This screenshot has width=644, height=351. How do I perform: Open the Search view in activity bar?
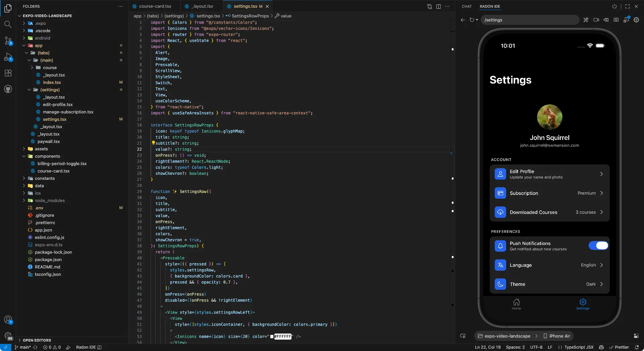8,24
